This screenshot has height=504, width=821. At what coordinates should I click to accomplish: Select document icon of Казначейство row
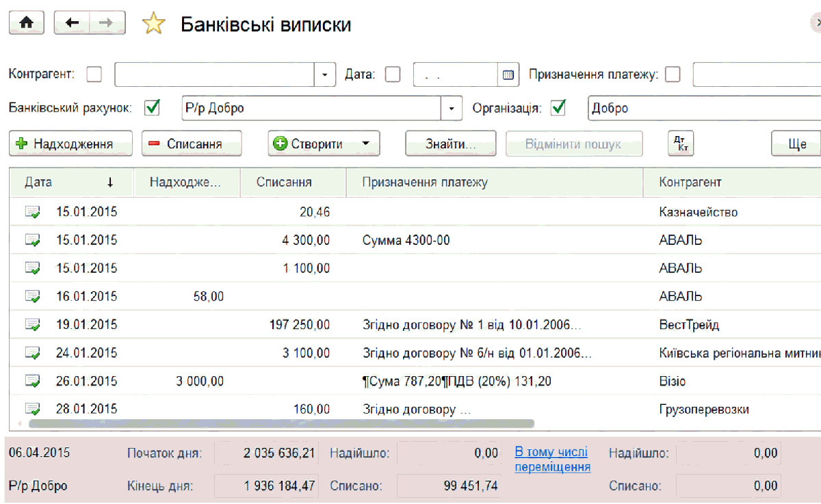[x=32, y=212]
